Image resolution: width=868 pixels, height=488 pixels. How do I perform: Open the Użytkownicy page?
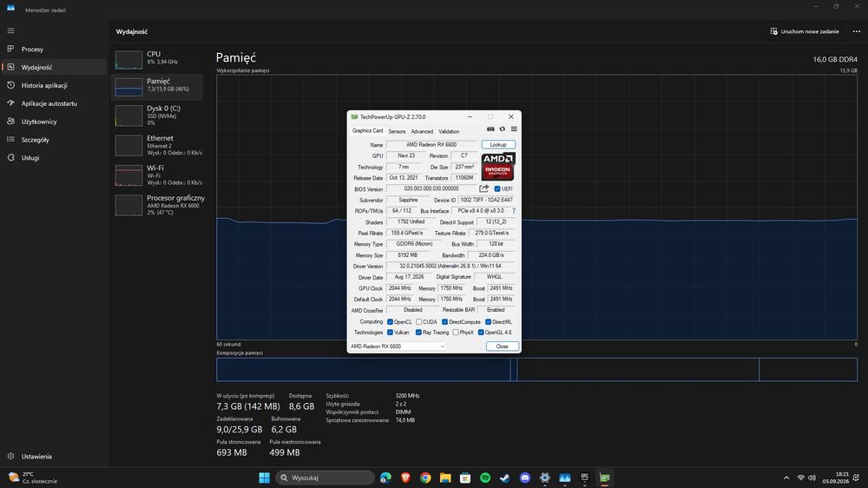coord(54,122)
